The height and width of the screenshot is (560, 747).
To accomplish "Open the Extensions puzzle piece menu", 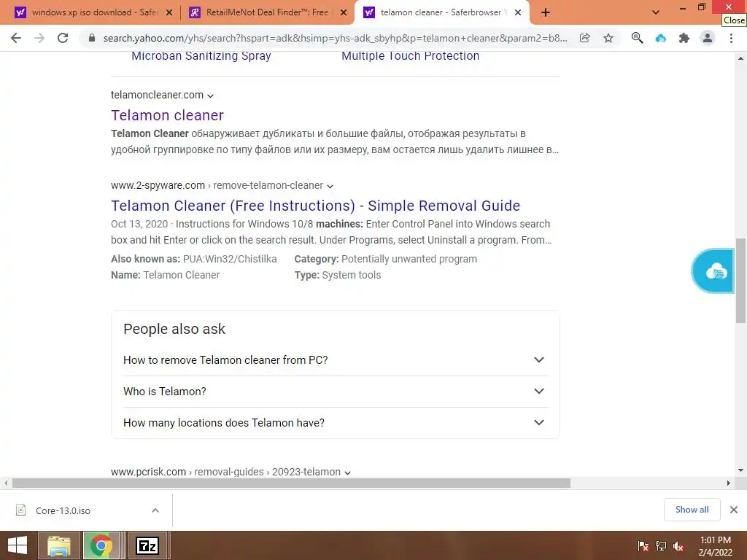I will coord(684,38).
